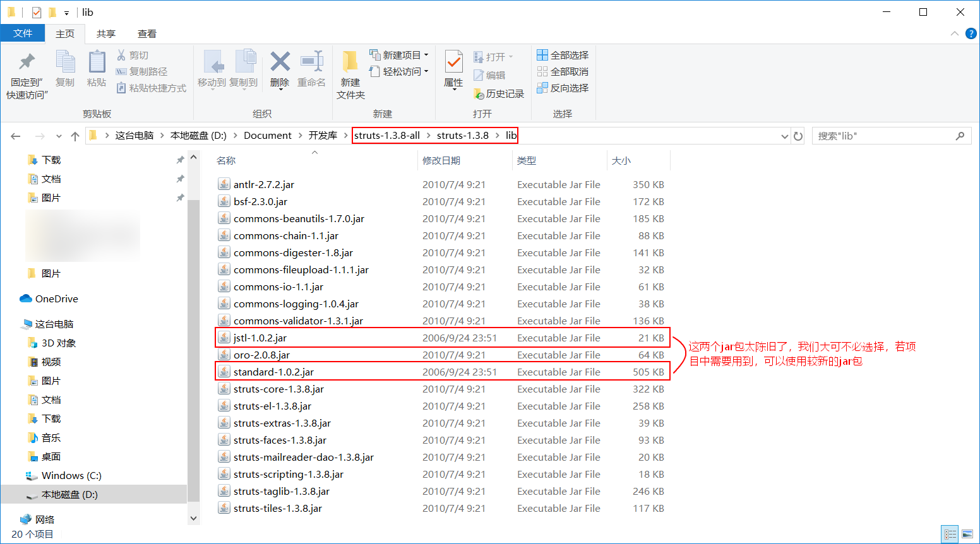Sort by Name (名称) column header

(x=226, y=161)
